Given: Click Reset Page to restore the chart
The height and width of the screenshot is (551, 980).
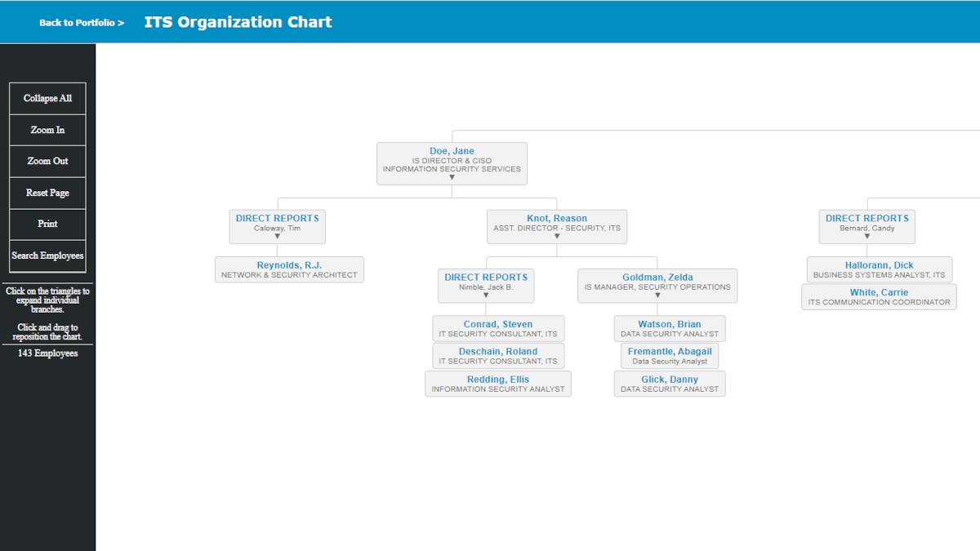Looking at the screenshot, I should [x=47, y=193].
